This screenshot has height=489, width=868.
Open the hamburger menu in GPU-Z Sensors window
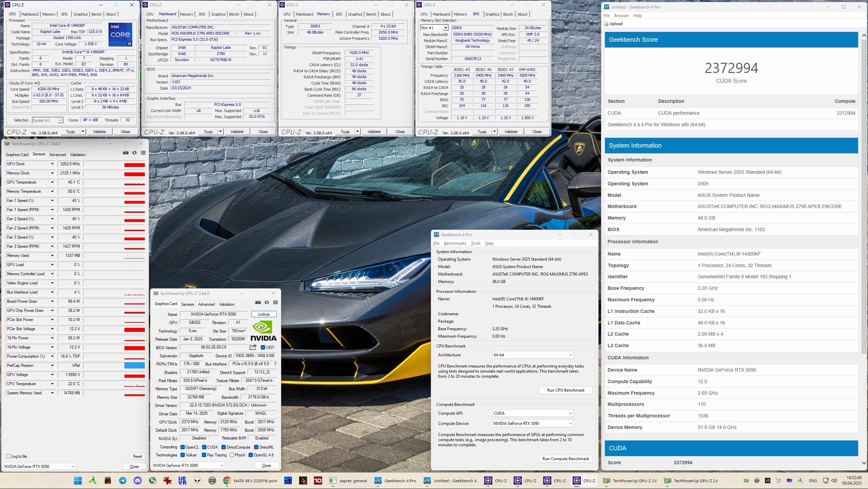click(x=143, y=153)
